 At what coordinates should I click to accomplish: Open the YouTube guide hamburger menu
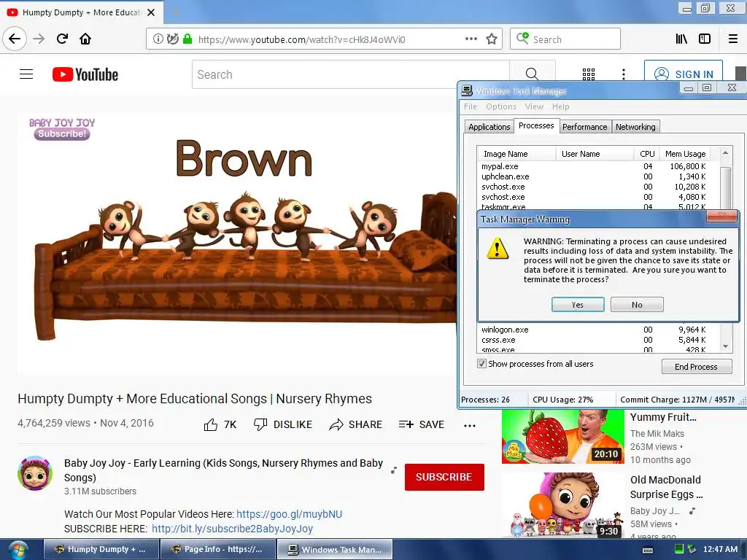[26, 74]
